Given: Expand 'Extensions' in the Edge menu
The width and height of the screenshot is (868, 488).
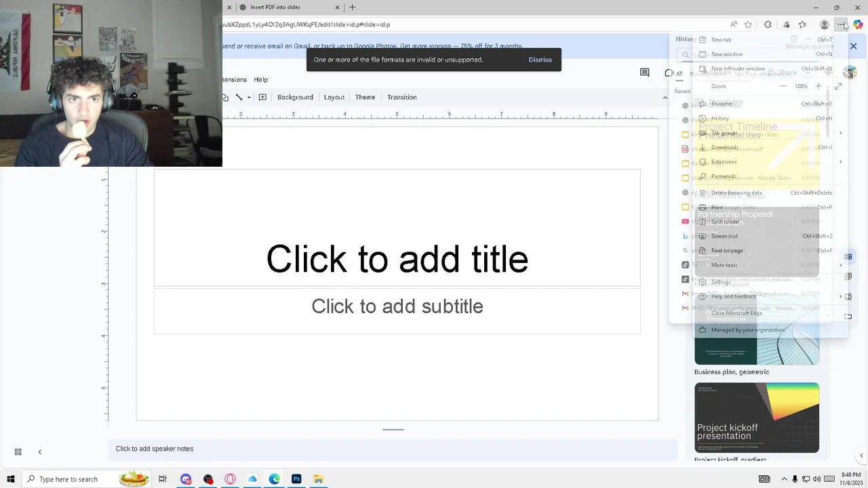Looking at the screenshot, I should 770,162.
